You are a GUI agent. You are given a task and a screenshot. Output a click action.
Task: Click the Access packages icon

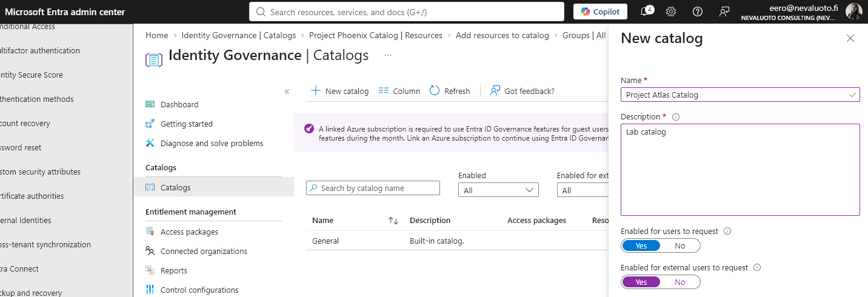tap(150, 232)
